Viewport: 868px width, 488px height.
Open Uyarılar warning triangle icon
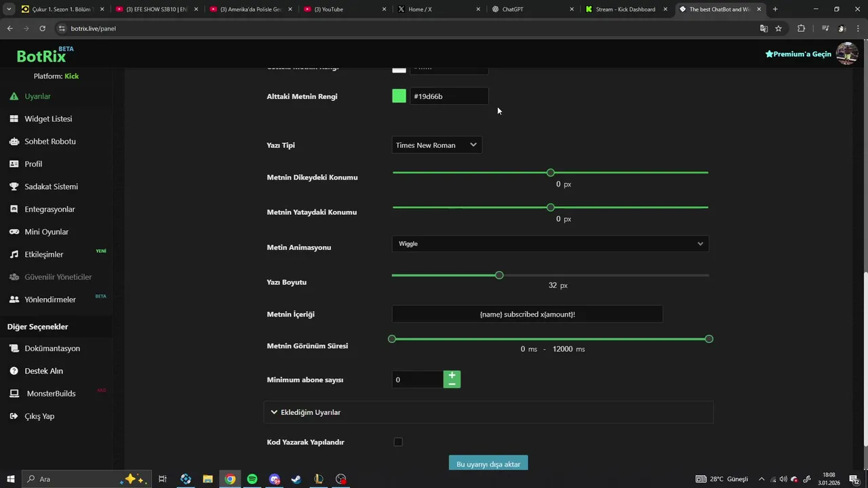coord(14,96)
